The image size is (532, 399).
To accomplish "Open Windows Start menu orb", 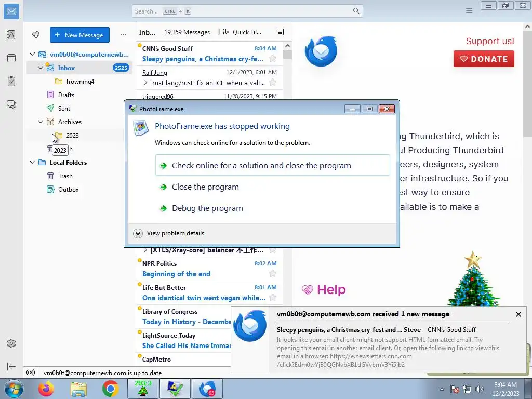I will (x=12, y=389).
